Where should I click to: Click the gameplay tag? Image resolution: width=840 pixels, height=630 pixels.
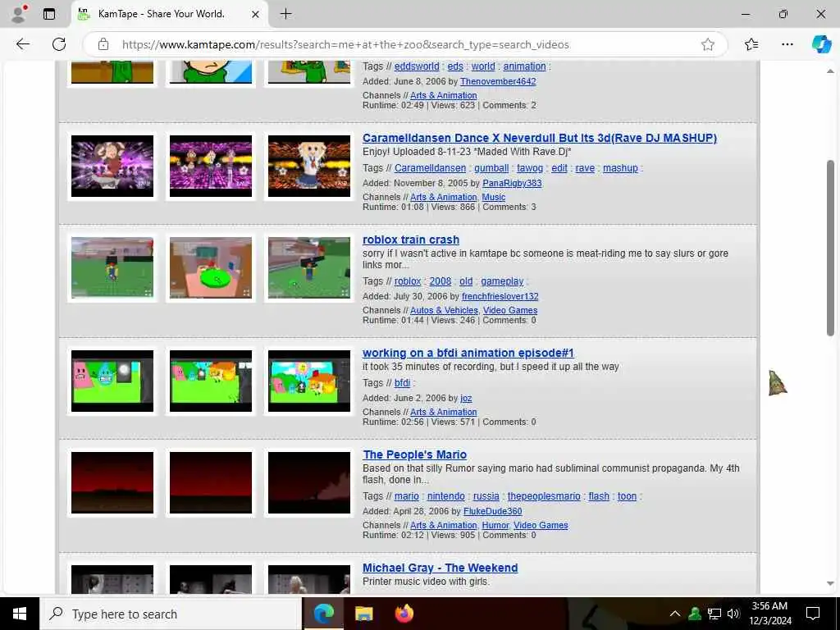(502, 281)
